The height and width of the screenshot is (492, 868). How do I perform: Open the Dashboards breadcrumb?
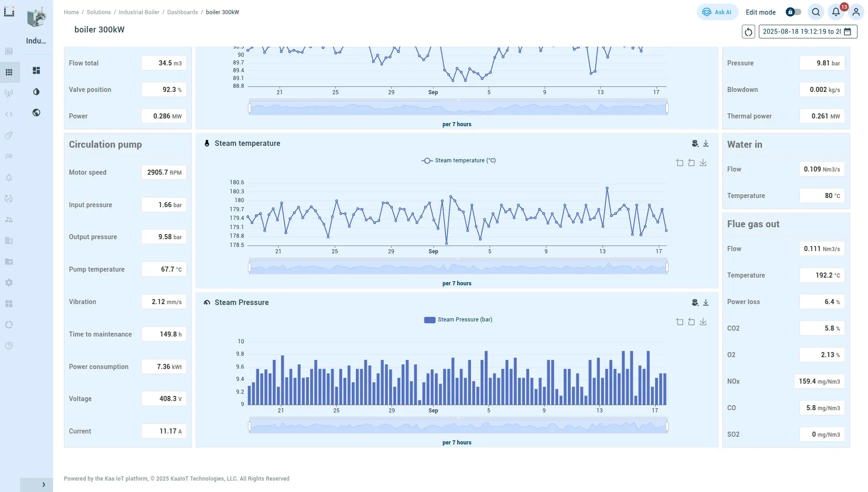182,12
